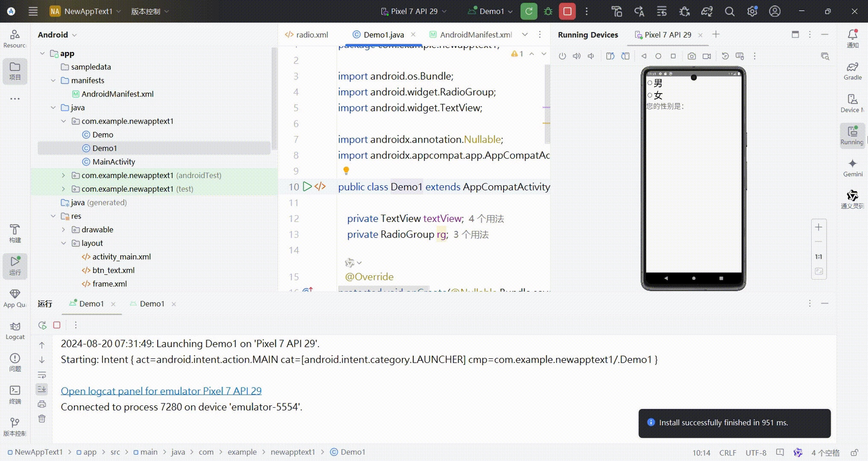Open activity_main.xml in the layout folder

pos(121,257)
